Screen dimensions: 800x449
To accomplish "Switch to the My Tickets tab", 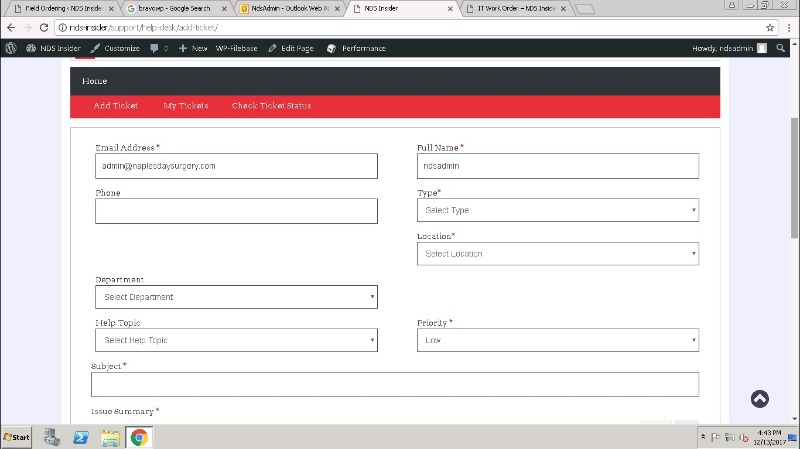I will (185, 106).
